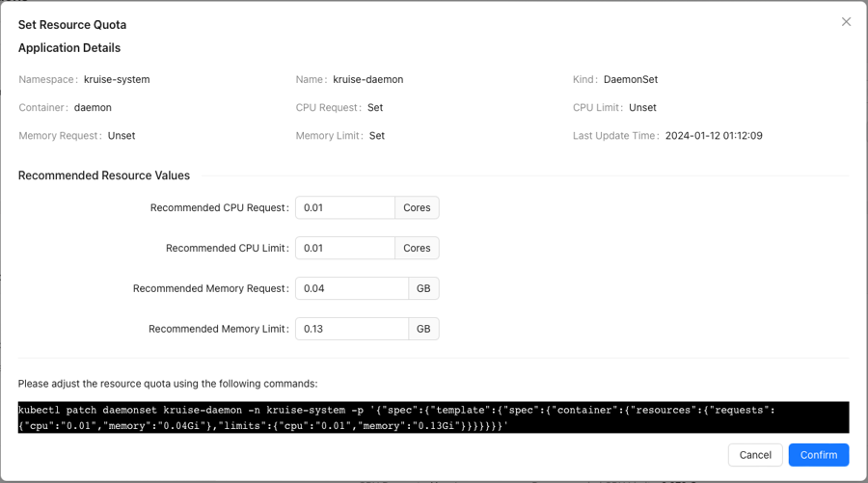Click the Last Update Time label

[615, 136]
